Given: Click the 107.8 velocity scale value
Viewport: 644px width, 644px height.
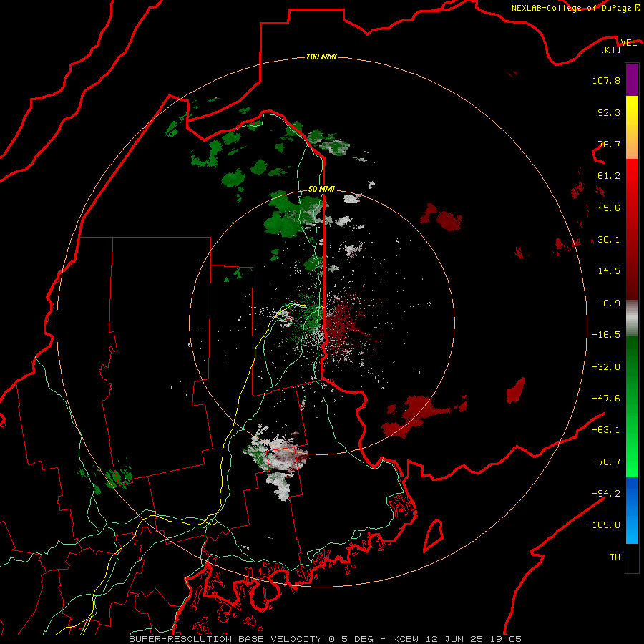Looking at the screenshot, I should (606, 80).
